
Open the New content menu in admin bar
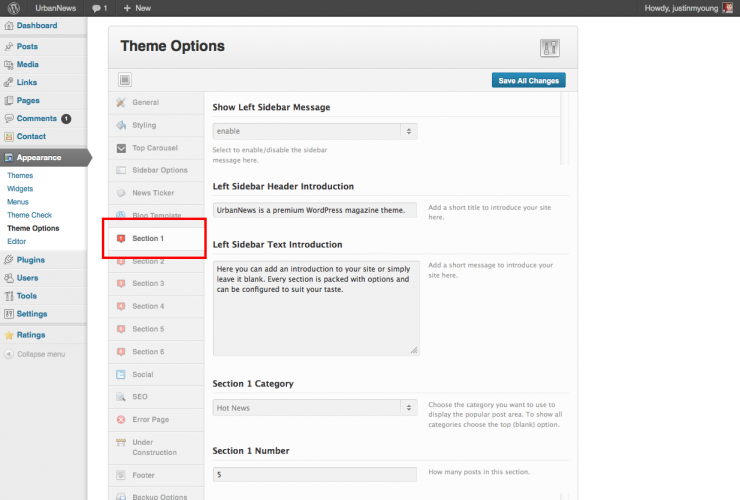click(x=137, y=8)
